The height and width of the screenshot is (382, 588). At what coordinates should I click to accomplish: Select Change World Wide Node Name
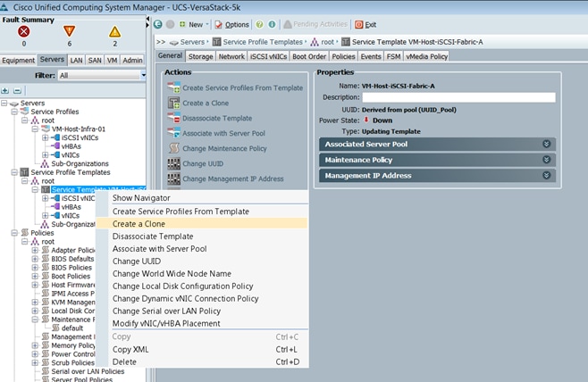pos(202,274)
